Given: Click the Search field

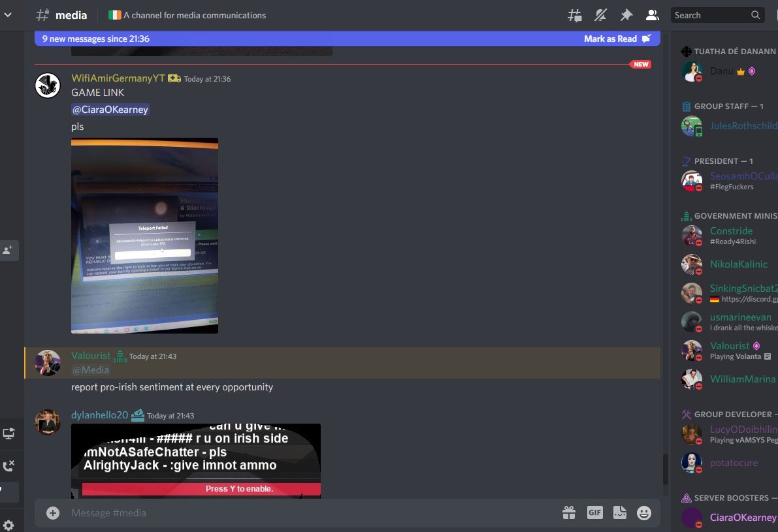Looking at the screenshot, I should tap(717, 16).
